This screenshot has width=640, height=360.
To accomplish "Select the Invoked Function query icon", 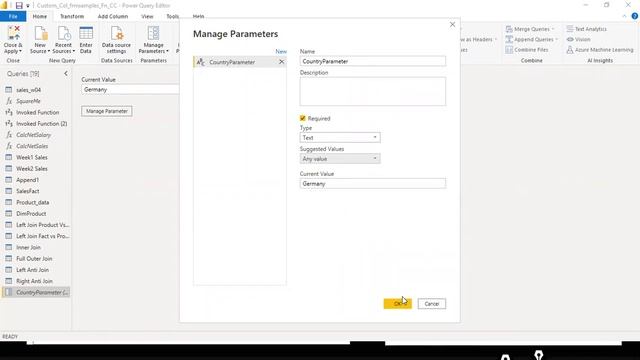I will tap(9, 112).
